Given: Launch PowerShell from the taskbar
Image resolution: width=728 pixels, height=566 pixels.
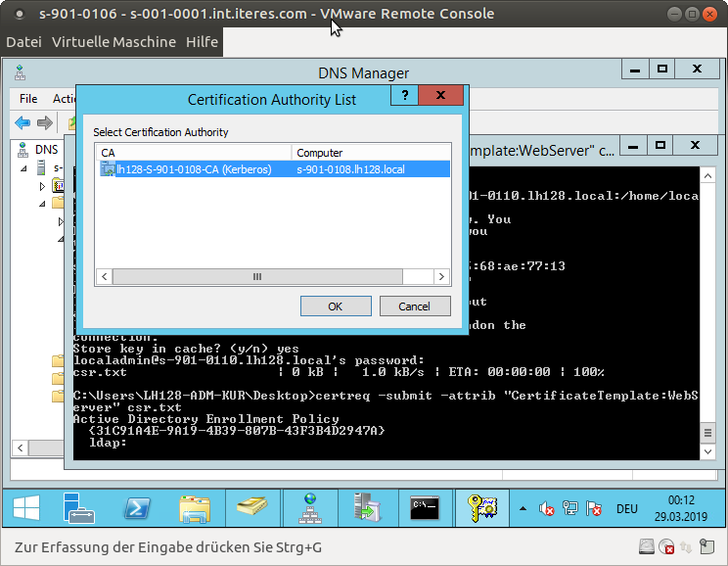Looking at the screenshot, I should [x=137, y=507].
